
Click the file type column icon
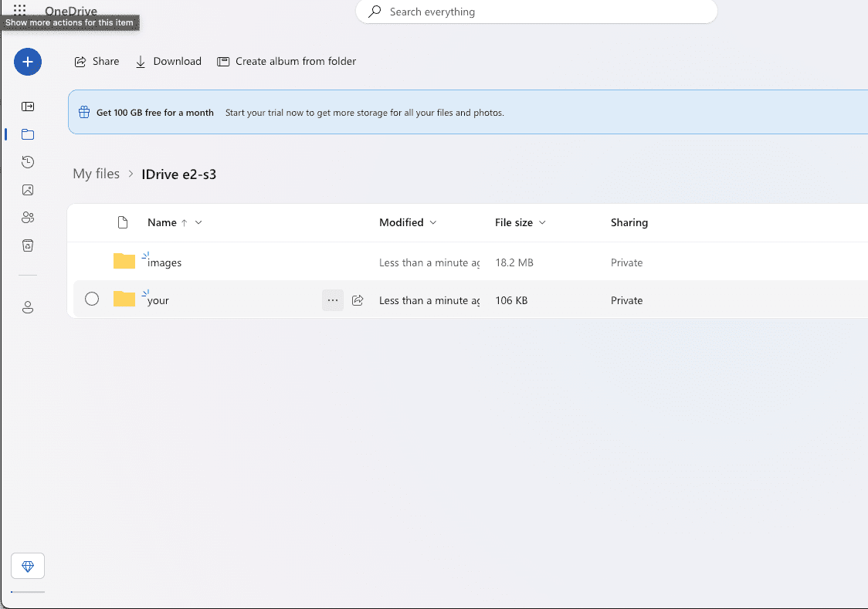[x=123, y=222]
